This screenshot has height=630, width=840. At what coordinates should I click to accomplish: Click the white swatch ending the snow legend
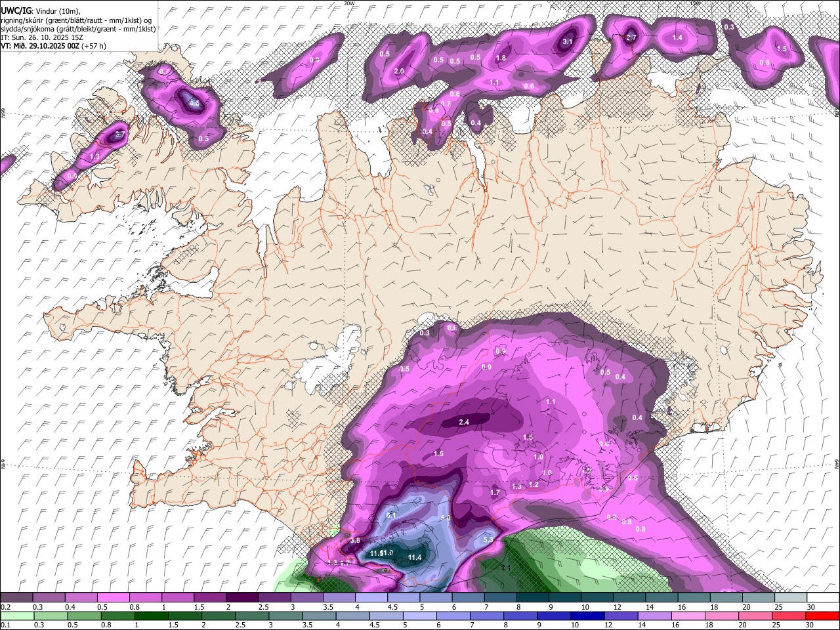(822, 597)
